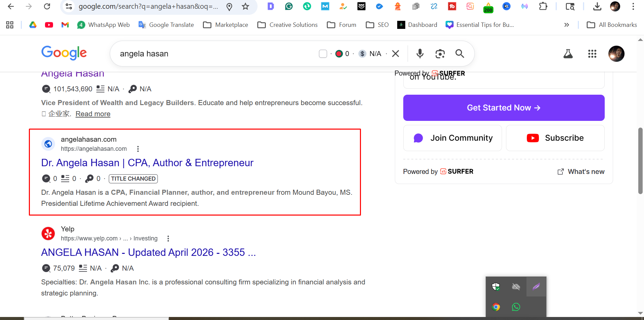Open Chrome three-dot menu

(x=633, y=6)
